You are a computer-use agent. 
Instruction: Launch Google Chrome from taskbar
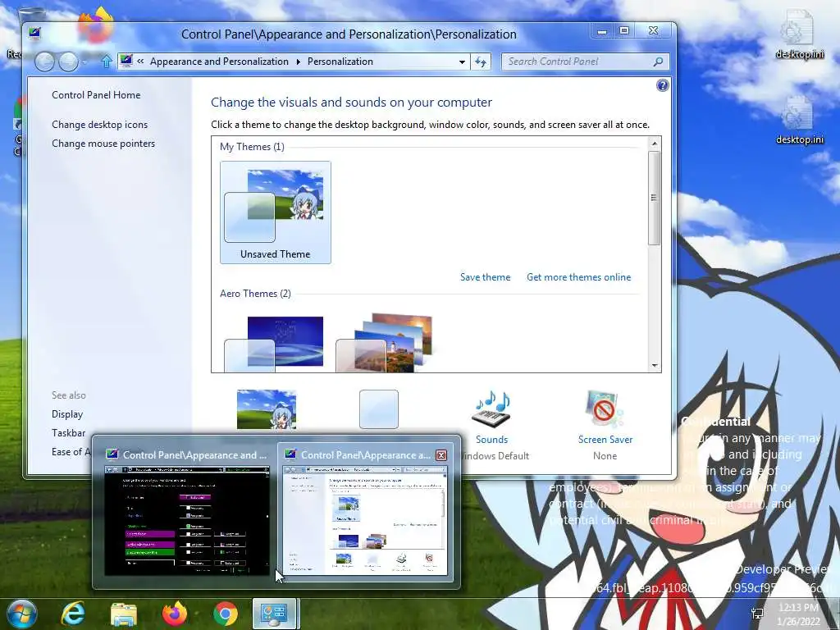pyautogui.click(x=226, y=614)
